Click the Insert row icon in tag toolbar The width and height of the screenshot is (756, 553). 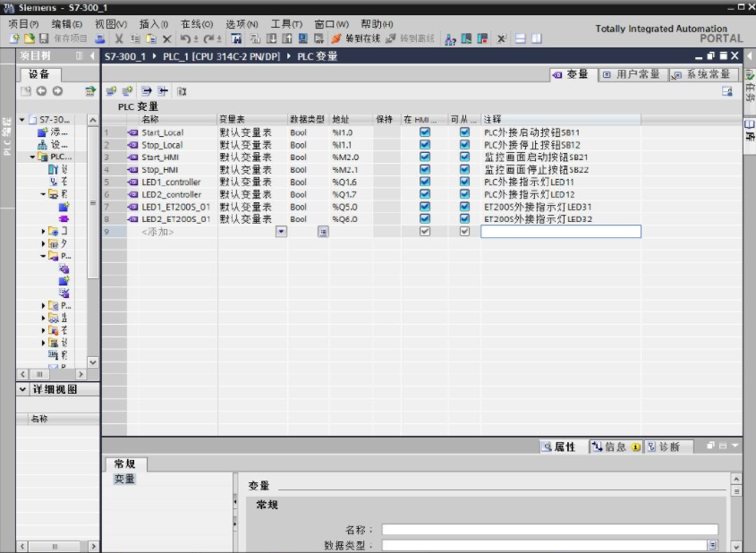click(111, 90)
